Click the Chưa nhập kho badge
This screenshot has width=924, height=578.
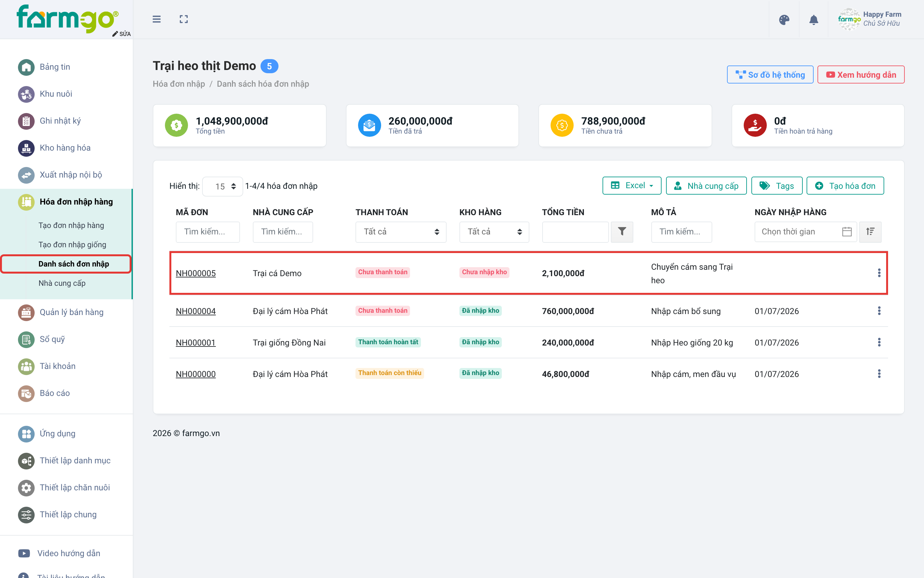click(x=484, y=272)
